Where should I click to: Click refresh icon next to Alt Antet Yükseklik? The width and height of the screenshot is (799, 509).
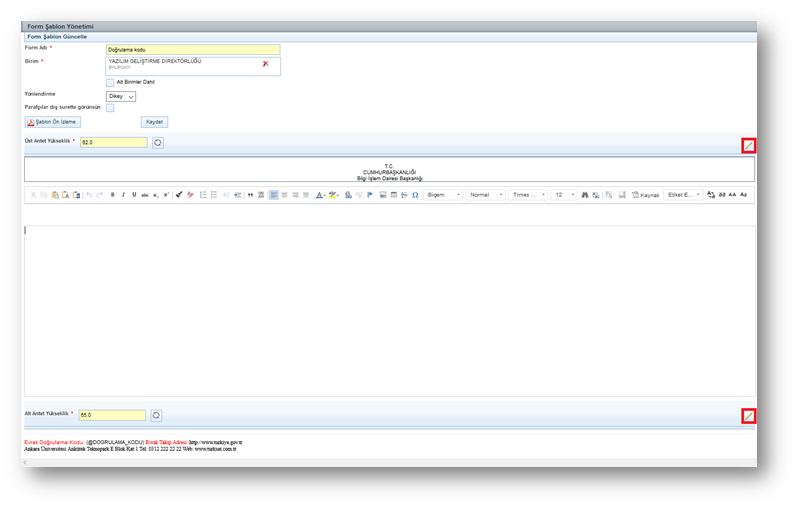click(x=157, y=415)
